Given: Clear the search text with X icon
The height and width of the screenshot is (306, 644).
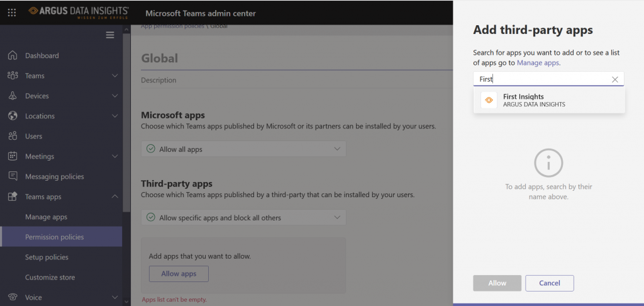Looking at the screenshot, I should point(615,79).
